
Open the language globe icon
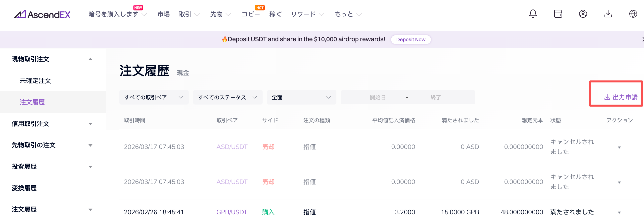click(x=633, y=14)
